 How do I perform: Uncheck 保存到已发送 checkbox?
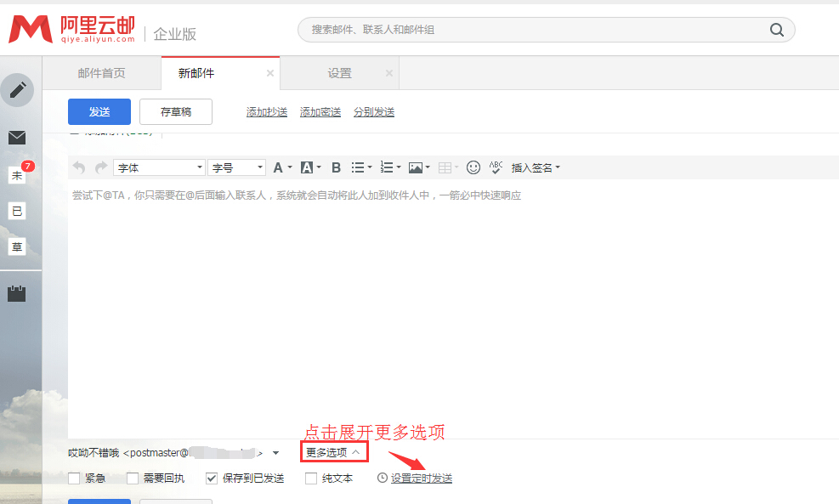click(213, 479)
